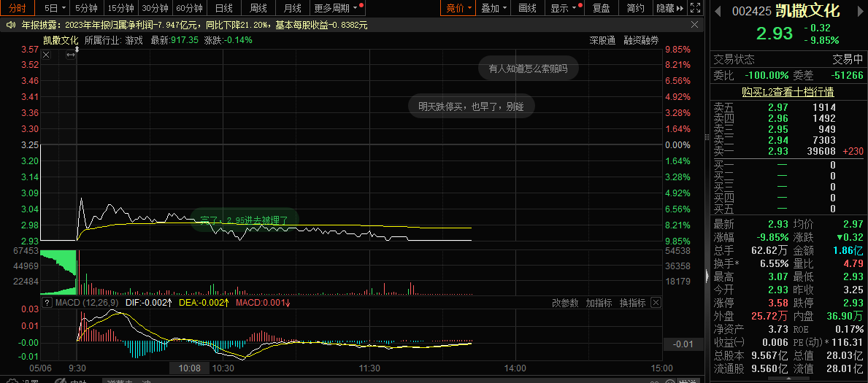This screenshot has height=383, width=868.
Task: Click the 游戏 industry link
Action: tap(134, 40)
